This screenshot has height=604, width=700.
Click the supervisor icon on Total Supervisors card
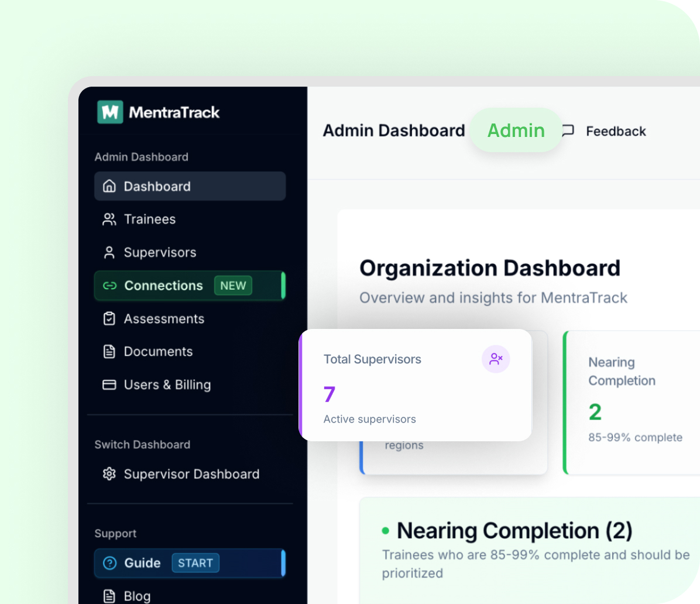[x=496, y=359]
